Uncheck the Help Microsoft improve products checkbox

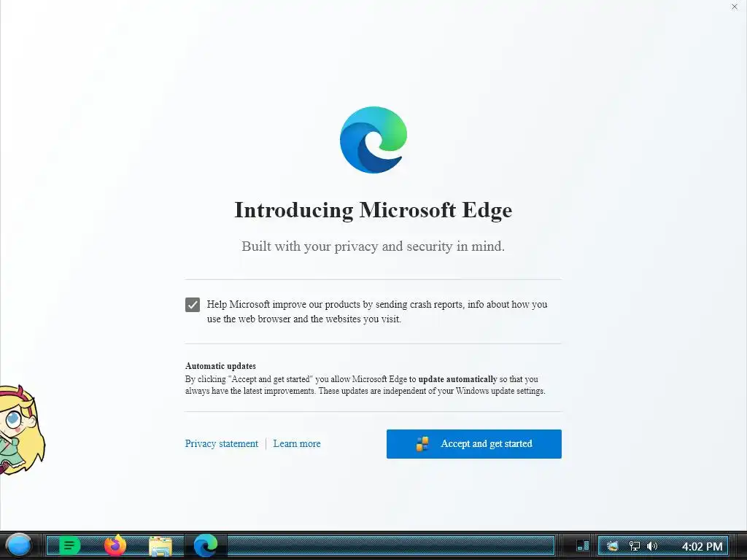pos(193,305)
